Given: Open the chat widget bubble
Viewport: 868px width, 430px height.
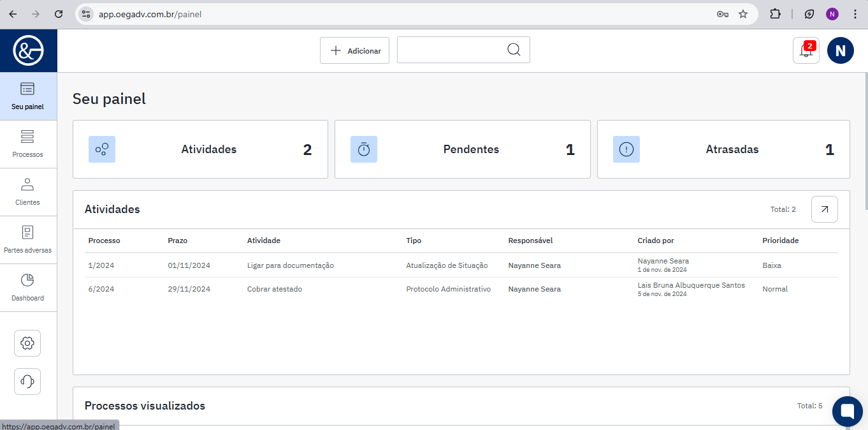Looking at the screenshot, I should coord(848,411).
